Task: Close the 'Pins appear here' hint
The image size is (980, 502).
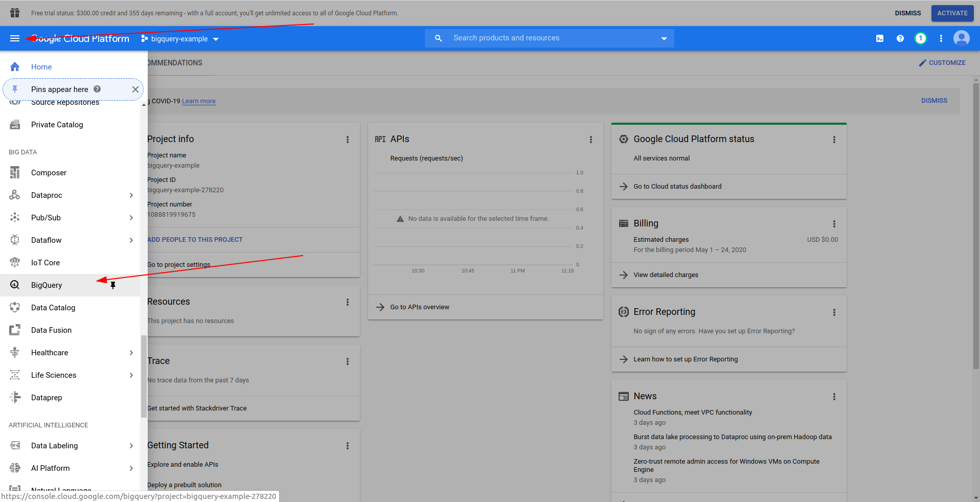Action: point(135,89)
